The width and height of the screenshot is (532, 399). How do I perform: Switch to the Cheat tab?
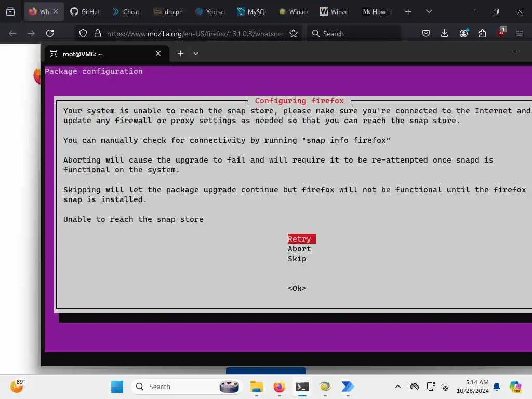click(126, 11)
